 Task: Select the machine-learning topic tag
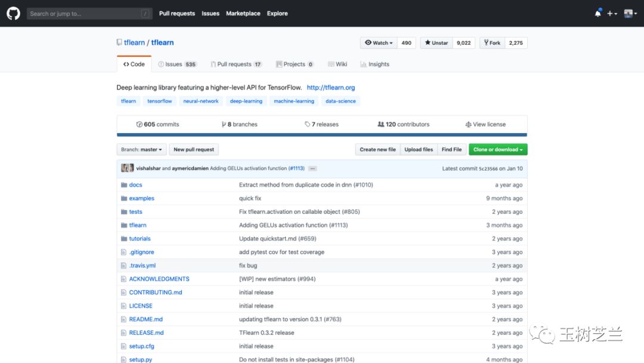tap(294, 101)
